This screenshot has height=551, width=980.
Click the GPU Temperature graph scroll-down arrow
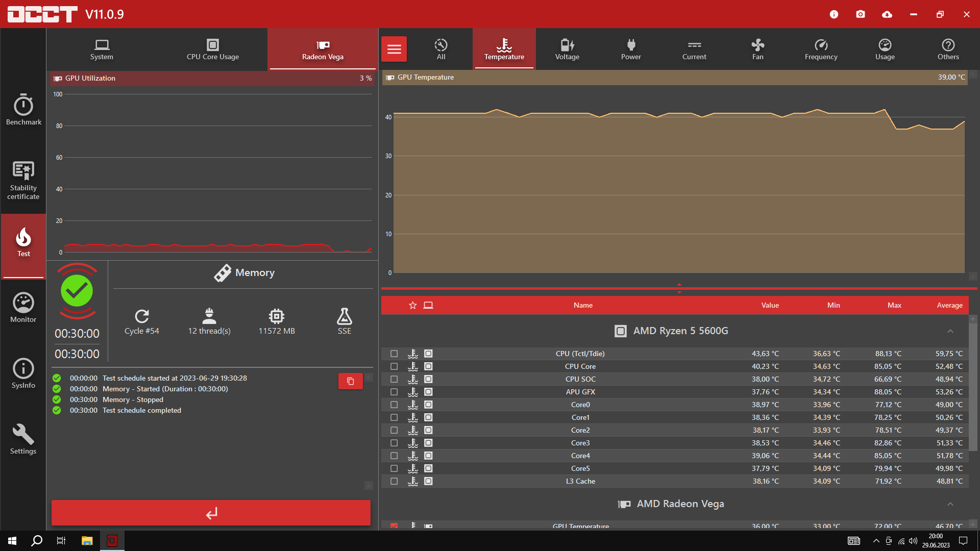coord(973,276)
